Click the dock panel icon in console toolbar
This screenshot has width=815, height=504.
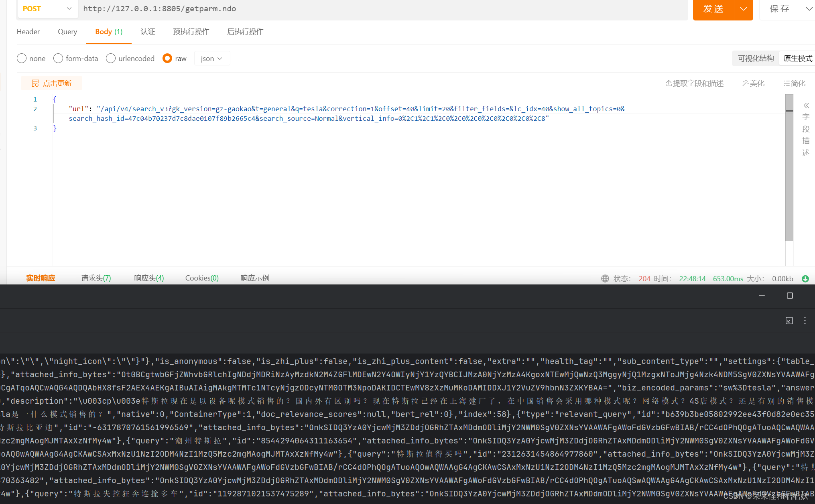[789, 321]
